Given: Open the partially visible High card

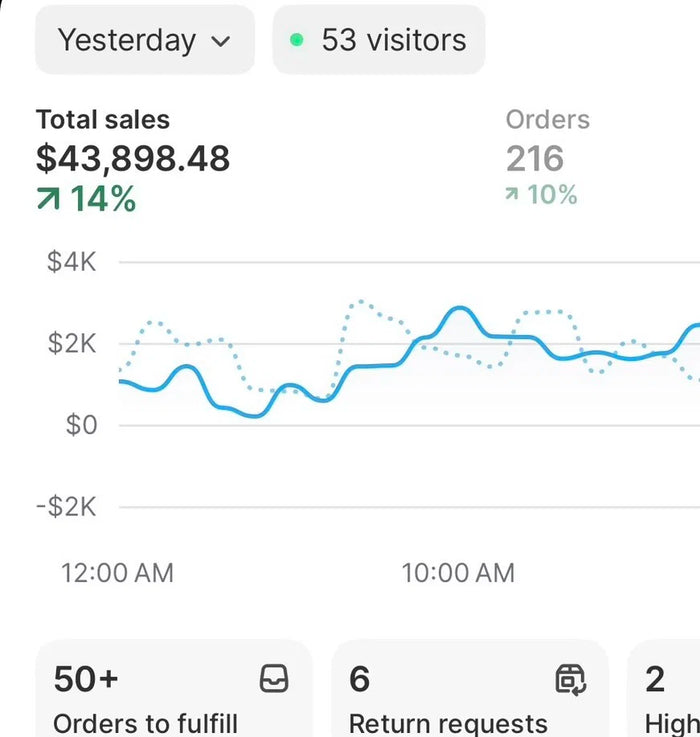Looking at the screenshot, I should [x=664, y=688].
